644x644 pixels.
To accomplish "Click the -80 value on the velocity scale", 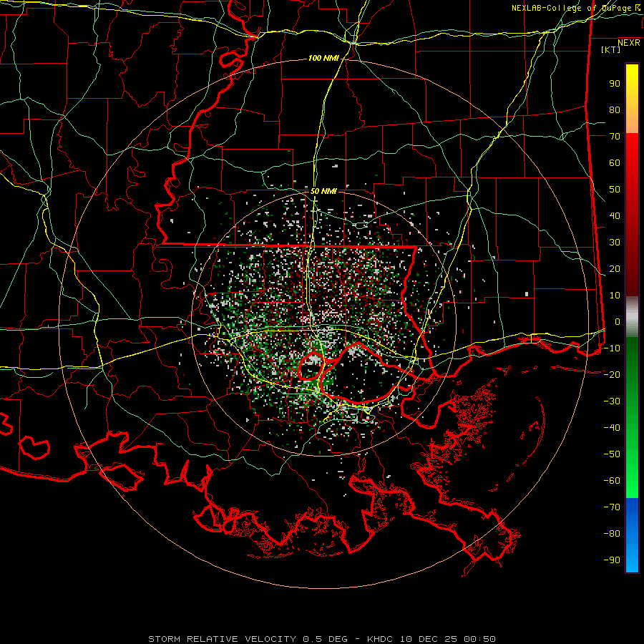I will (x=612, y=534).
